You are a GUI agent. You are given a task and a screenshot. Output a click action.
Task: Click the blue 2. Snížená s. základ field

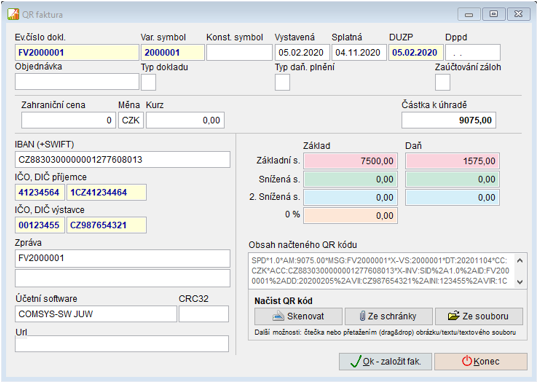point(350,197)
